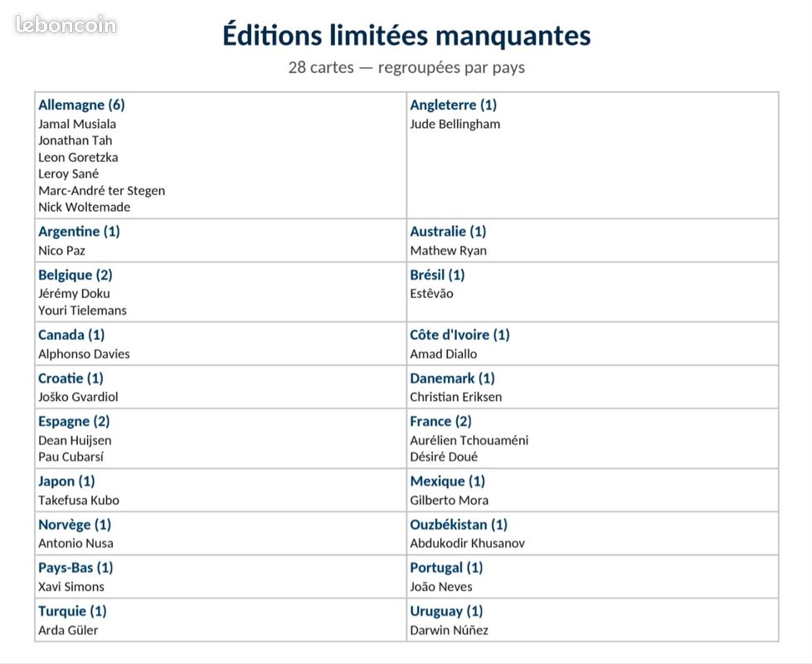Select the "Leroy Sané" entry

click(68, 173)
